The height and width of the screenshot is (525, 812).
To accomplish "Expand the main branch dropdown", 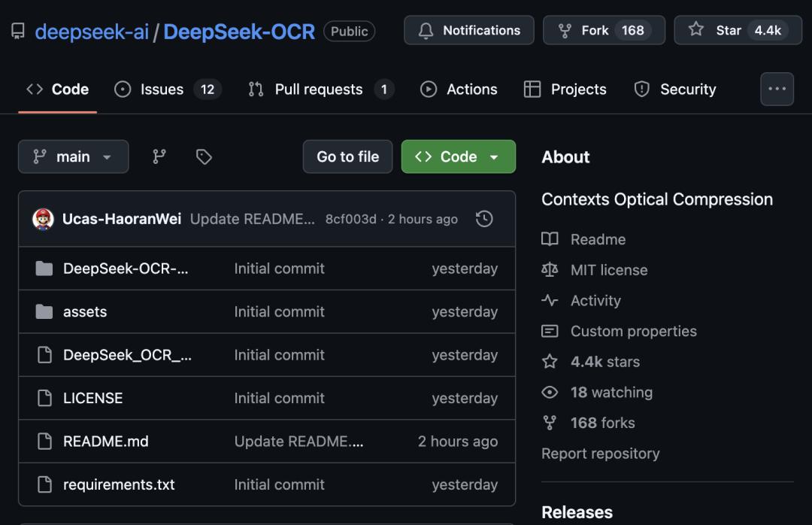I will tap(73, 156).
